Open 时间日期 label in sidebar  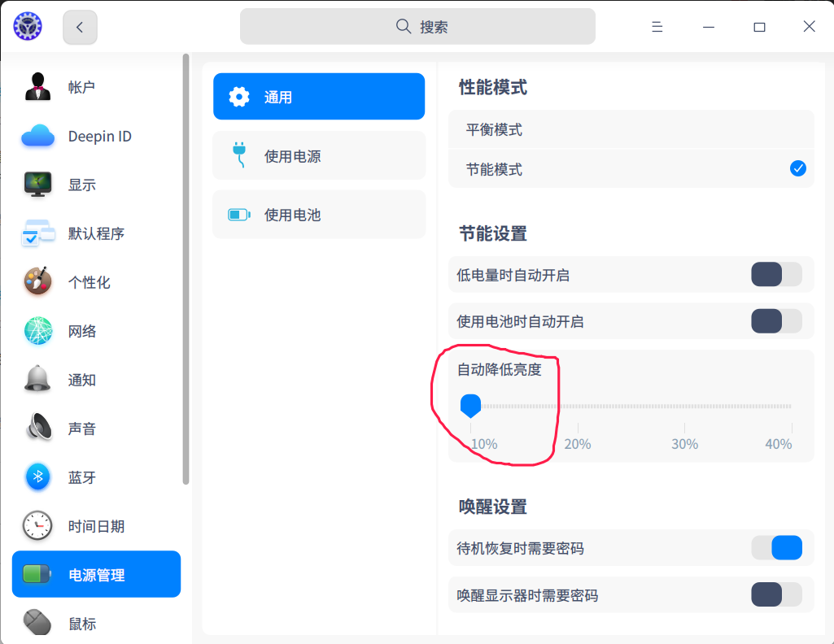[96, 527]
